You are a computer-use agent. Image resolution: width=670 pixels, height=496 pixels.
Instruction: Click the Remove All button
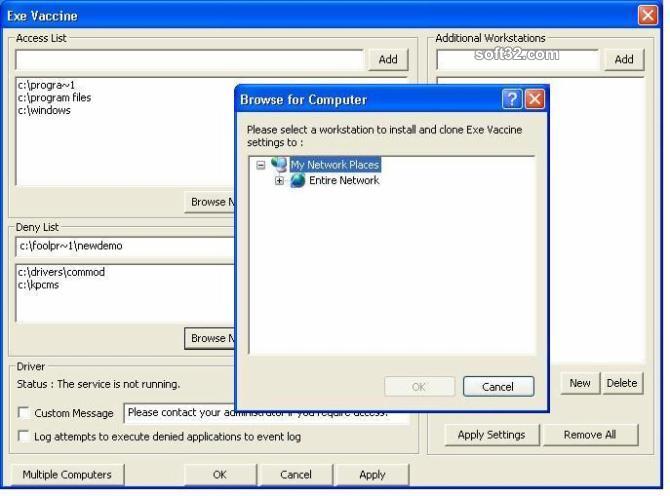[x=590, y=435]
